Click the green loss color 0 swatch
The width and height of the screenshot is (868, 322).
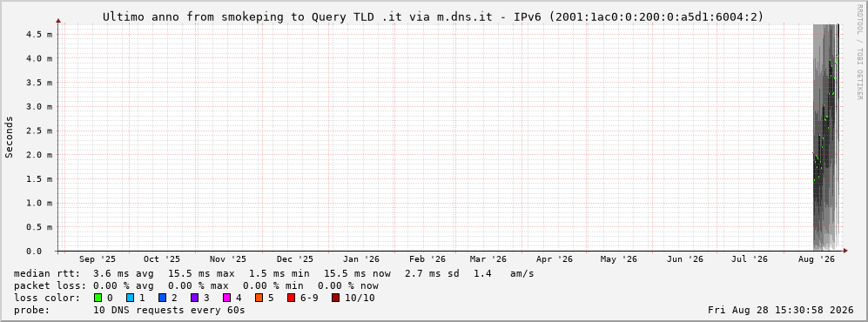(x=98, y=299)
